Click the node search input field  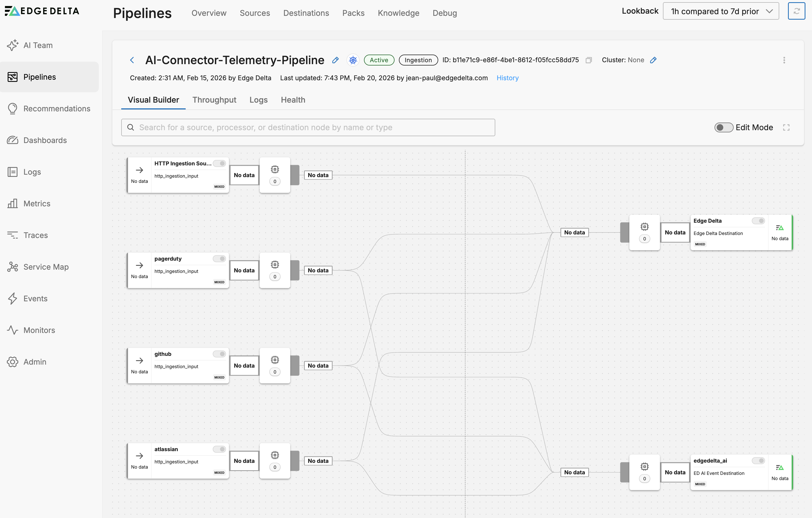click(308, 127)
